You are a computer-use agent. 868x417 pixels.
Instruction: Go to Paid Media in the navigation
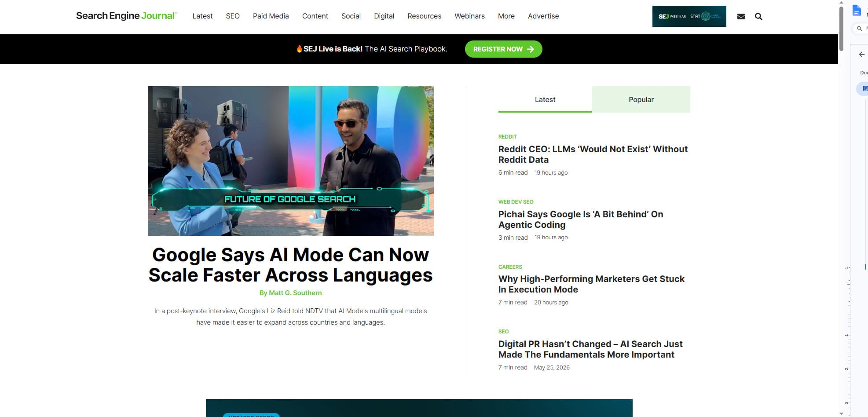[271, 16]
